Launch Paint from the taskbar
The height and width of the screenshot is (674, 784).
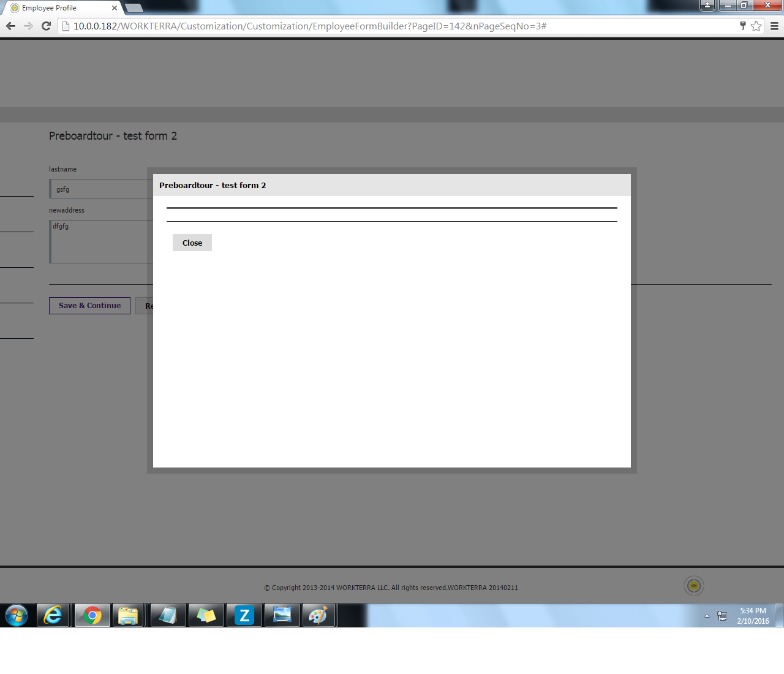[x=319, y=615]
